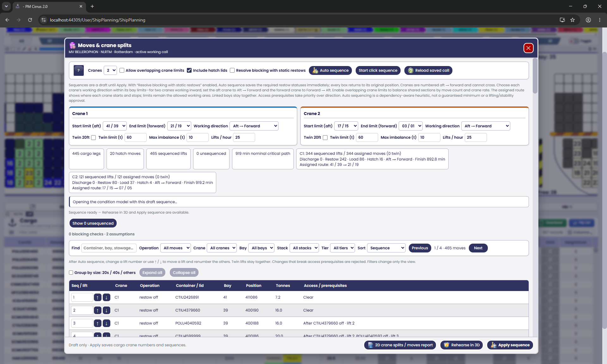Open the question mark help button

coord(78,70)
